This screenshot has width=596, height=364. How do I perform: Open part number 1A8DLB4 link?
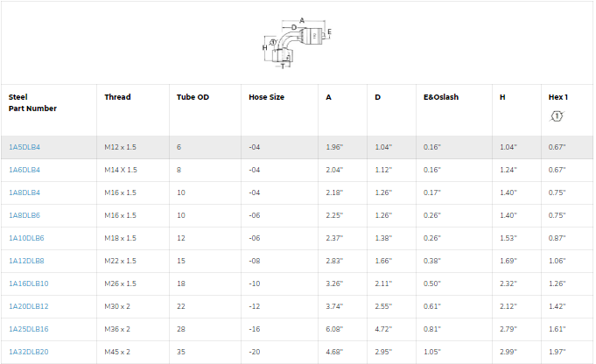pos(25,192)
